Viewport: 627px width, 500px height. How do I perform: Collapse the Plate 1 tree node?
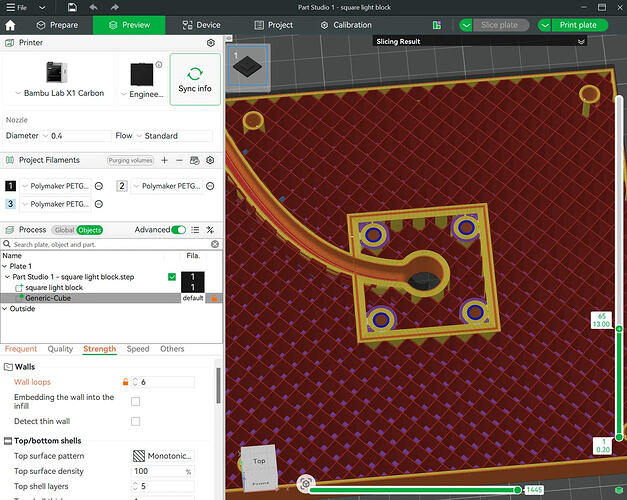tap(4, 266)
